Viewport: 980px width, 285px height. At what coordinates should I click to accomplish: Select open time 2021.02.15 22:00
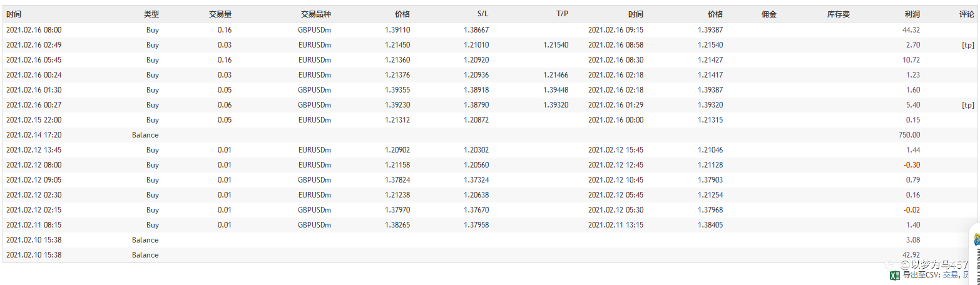34,120
